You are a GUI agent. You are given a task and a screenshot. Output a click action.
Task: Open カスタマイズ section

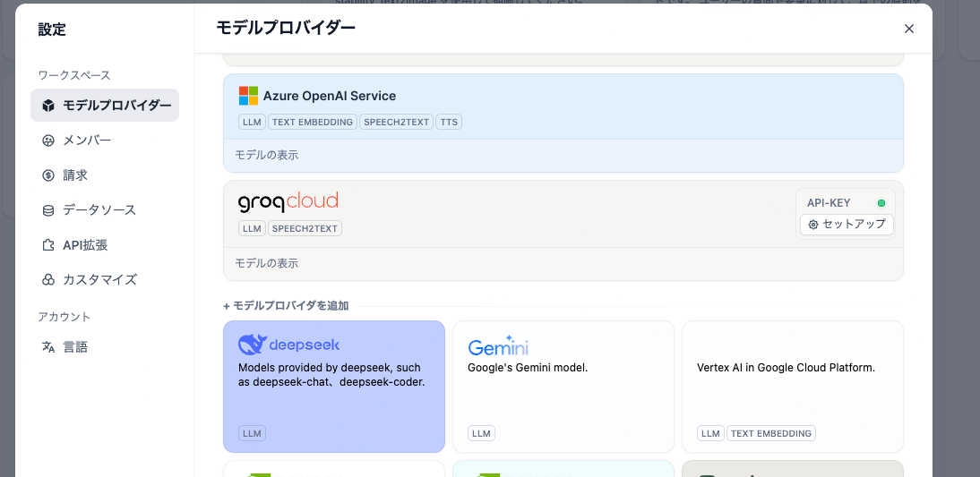[105, 280]
